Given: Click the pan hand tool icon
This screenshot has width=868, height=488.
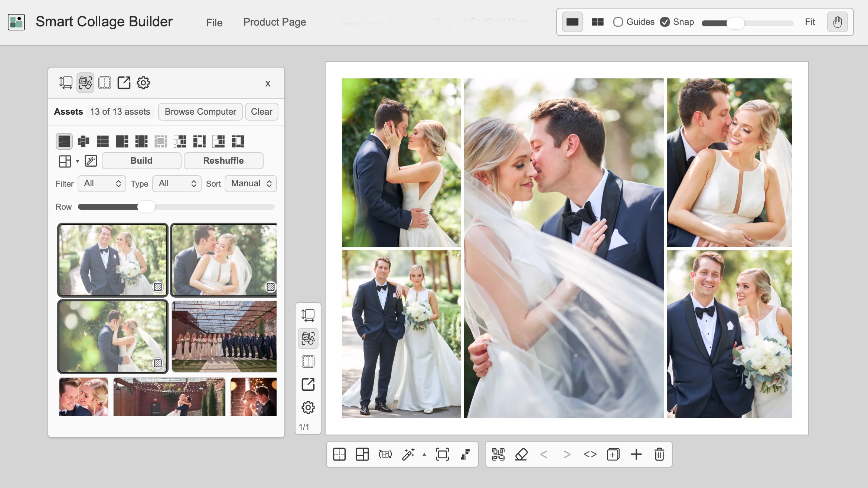Looking at the screenshot, I should point(837,22).
